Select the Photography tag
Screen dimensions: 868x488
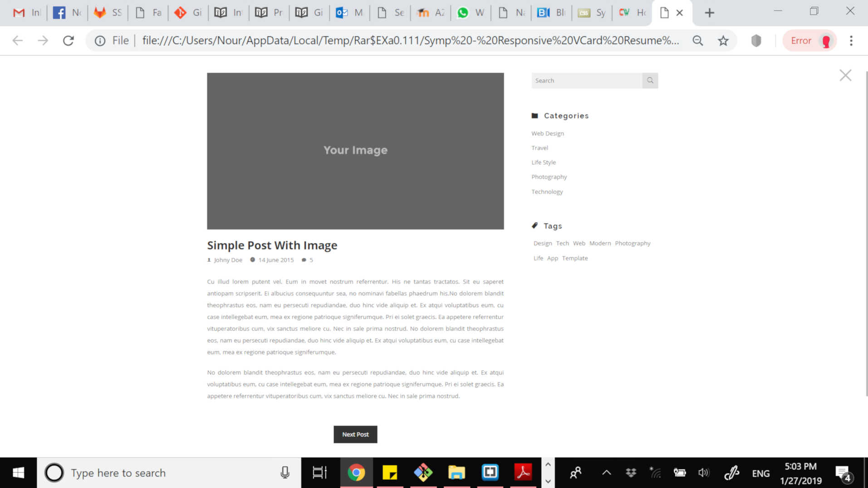(x=633, y=244)
